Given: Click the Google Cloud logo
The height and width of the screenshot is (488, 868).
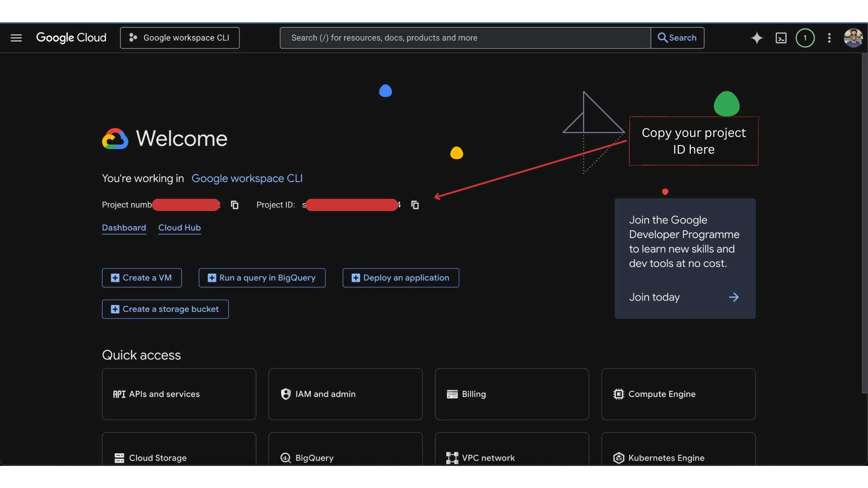Looking at the screenshot, I should click(71, 38).
